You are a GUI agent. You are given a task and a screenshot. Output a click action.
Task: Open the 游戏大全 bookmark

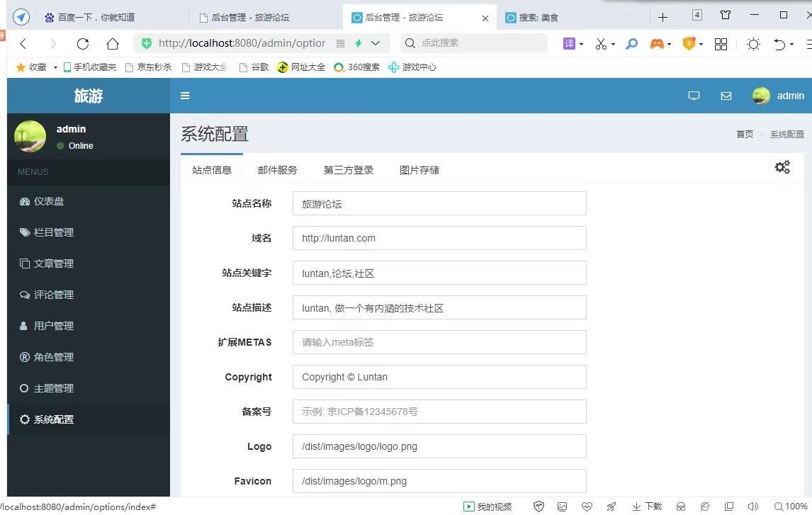pyautogui.click(x=205, y=67)
